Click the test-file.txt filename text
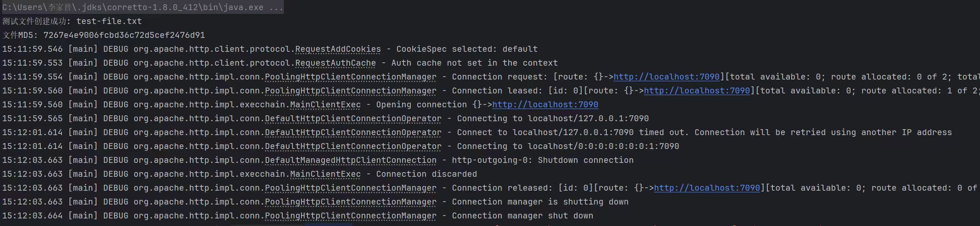 pyautogui.click(x=109, y=21)
